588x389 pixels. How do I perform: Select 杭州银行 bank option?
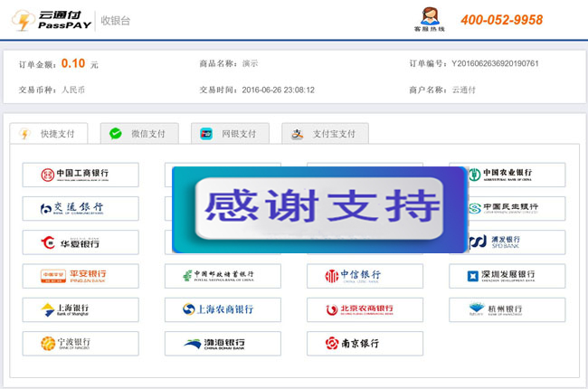coord(507,310)
